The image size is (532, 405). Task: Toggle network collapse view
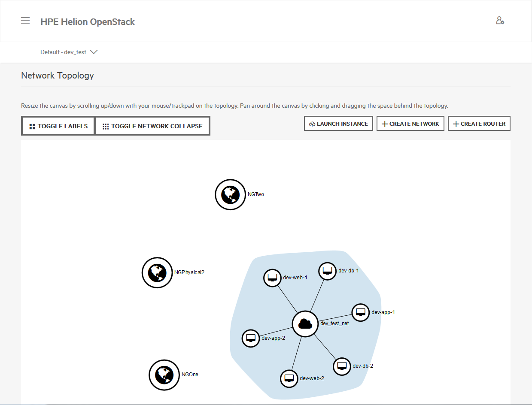point(152,126)
